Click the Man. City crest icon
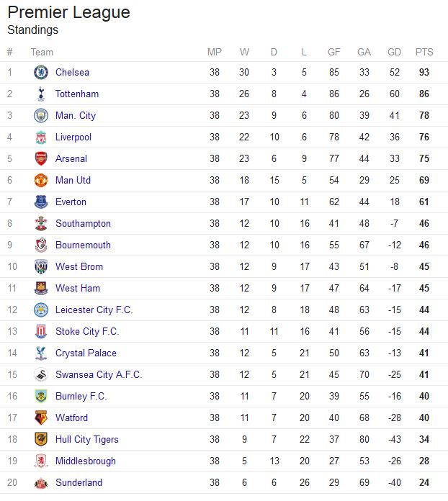Viewport: 448px width, 501px height. tap(41, 115)
